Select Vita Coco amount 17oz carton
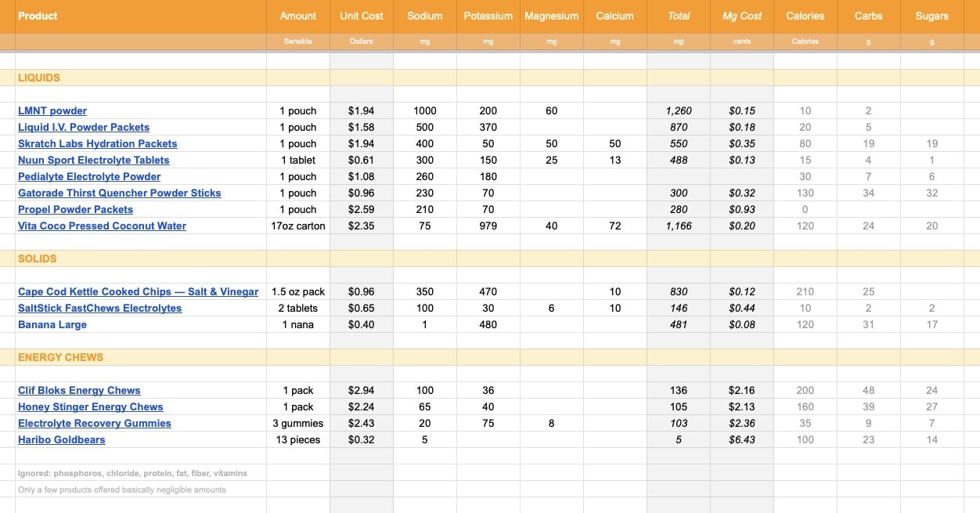 click(298, 226)
